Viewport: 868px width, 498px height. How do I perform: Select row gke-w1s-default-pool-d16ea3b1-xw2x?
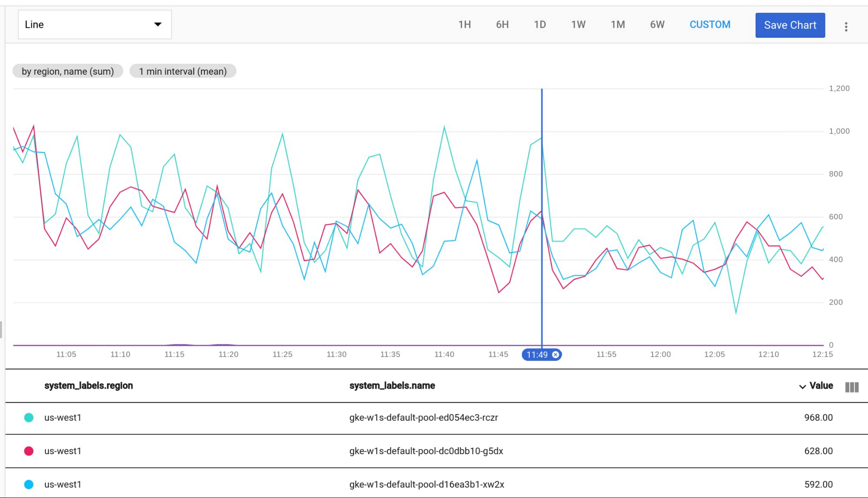pyautogui.click(x=437, y=483)
